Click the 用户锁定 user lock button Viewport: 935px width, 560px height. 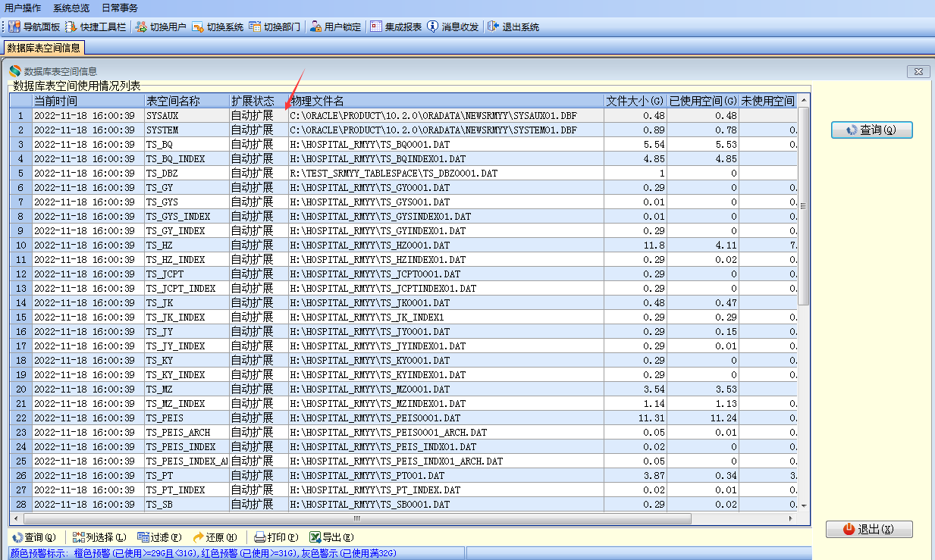pyautogui.click(x=335, y=27)
